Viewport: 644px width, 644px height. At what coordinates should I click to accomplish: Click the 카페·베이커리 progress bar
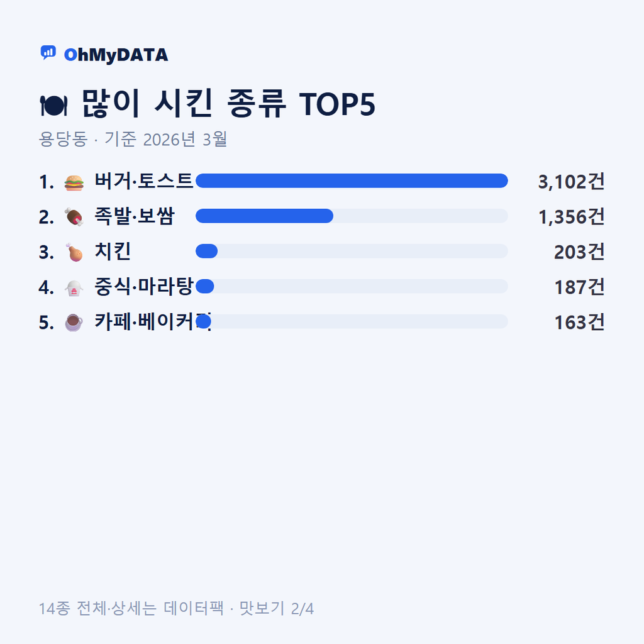pyautogui.click(x=352, y=321)
